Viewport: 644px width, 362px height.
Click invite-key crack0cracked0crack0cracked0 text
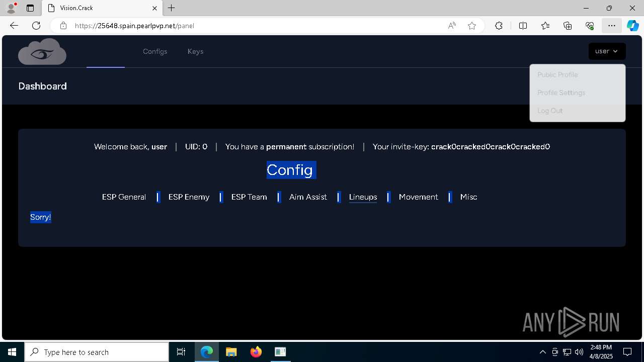click(491, 147)
